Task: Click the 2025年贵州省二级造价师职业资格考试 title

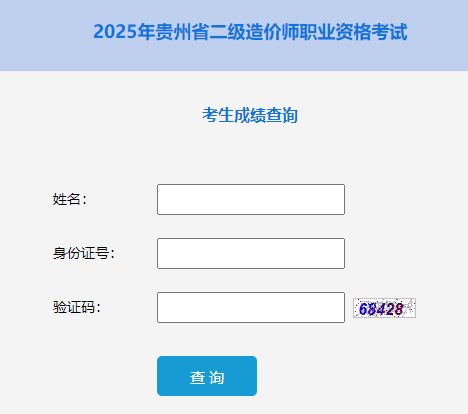Action: tap(250, 32)
